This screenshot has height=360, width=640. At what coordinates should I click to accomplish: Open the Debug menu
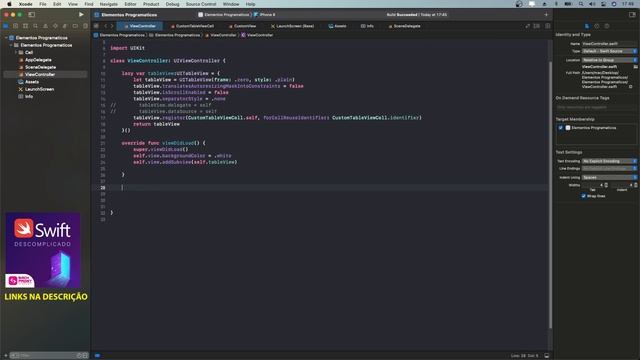point(172,4)
